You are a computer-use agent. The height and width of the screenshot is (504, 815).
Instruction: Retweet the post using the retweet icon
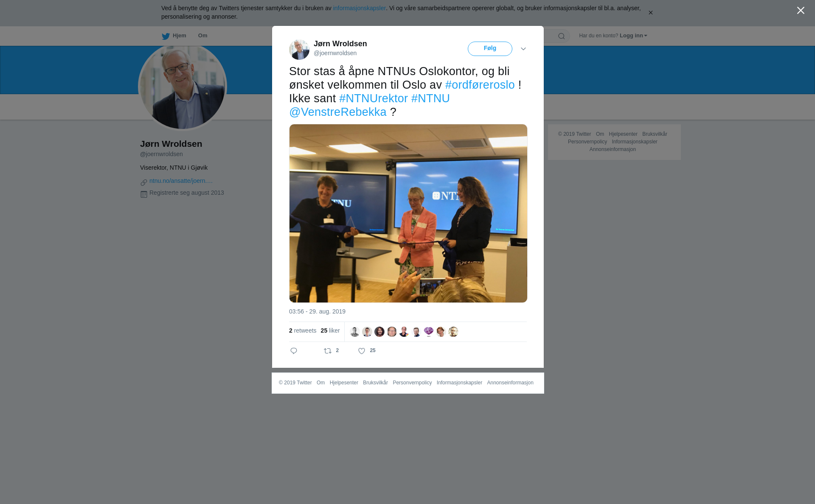[x=328, y=351]
